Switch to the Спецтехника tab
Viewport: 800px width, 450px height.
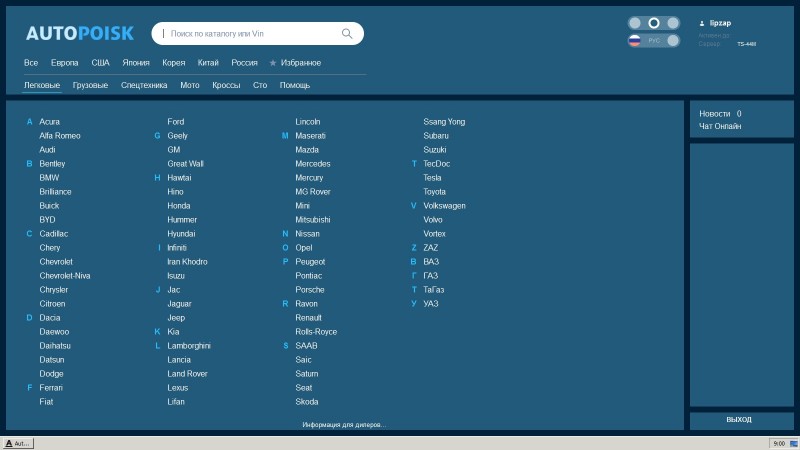pos(144,85)
